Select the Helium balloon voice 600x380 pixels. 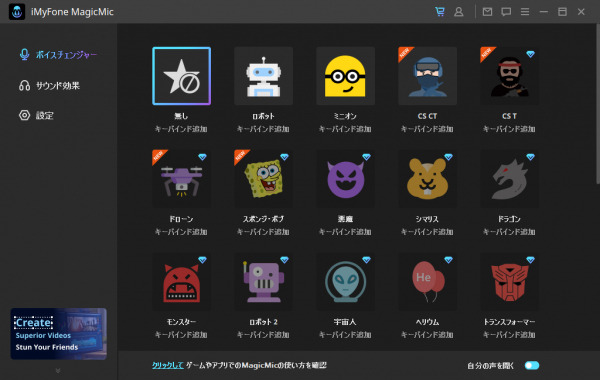coord(427,282)
